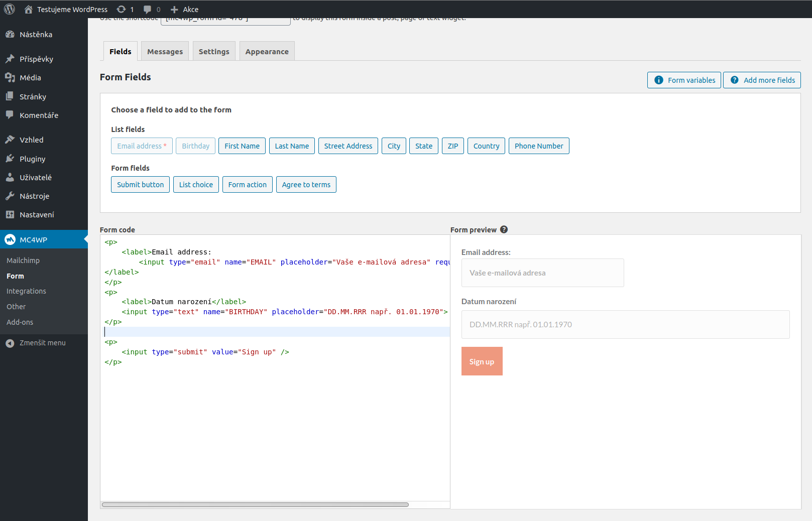The height and width of the screenshot is (521, 812).
Task: Click the Příspěvky pin icon
Action: tap(10, 59)
